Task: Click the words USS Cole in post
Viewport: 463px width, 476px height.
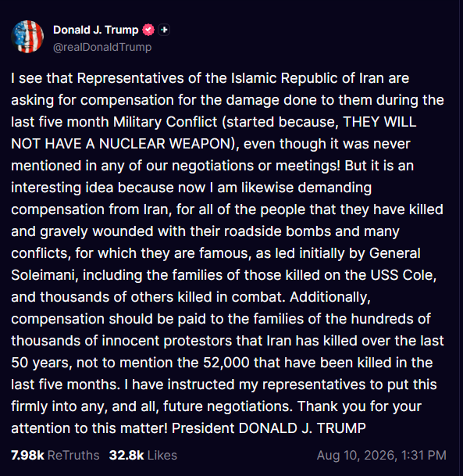Action: (403, 275)
